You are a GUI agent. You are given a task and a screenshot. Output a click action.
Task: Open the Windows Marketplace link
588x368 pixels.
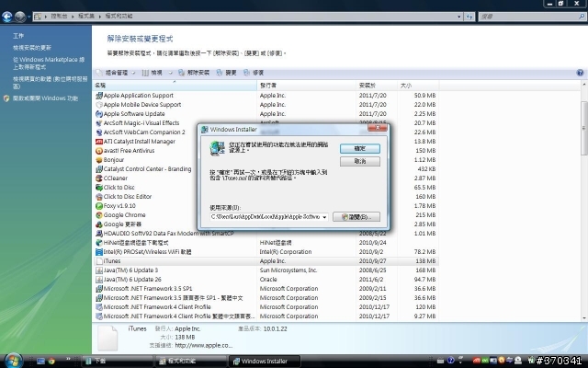click(x=49, y=63)
